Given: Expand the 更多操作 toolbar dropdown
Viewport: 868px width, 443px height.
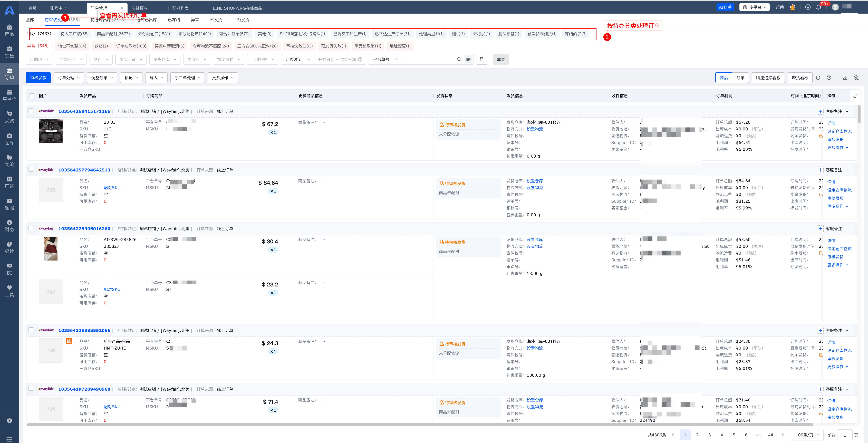Looking at the screenshot, I should click(x=223, y=78).
